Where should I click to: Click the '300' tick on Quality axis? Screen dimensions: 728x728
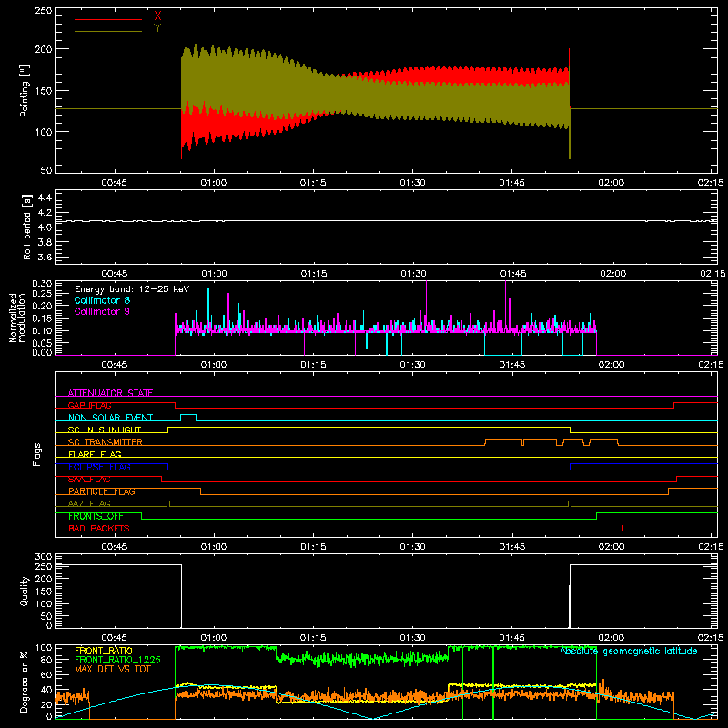click(x=44, y=557)
